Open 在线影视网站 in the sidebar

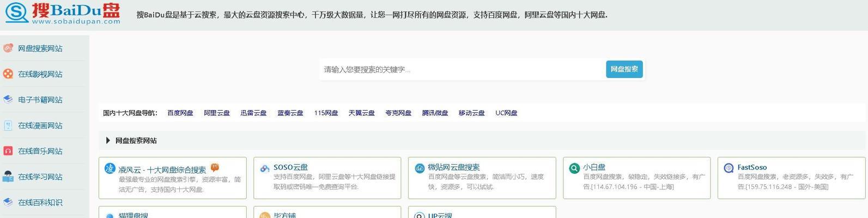(40, 74)
